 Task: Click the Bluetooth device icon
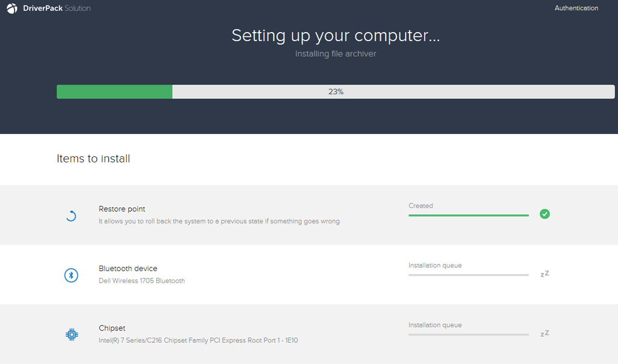tap(71, 275)
